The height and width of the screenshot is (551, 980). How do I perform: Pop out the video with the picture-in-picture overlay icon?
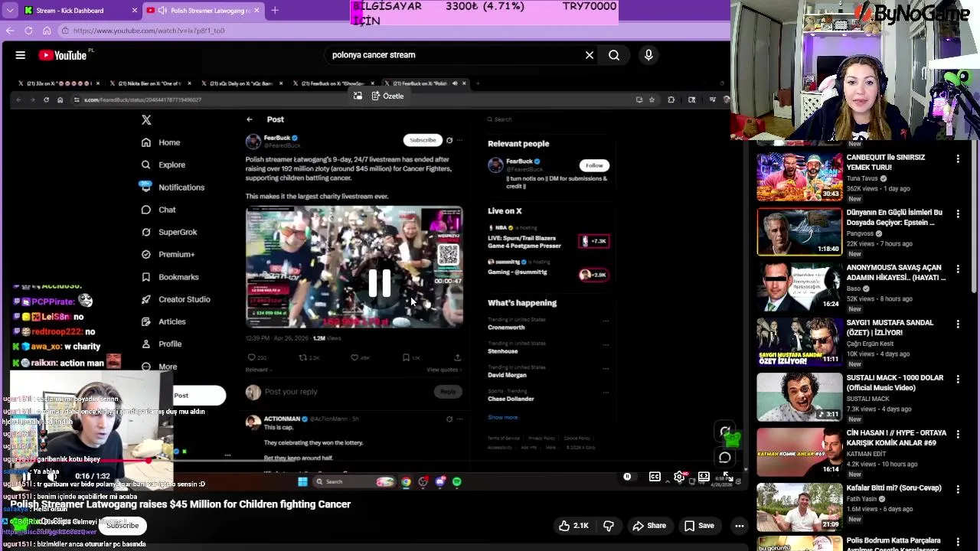[x=358, y=96]
